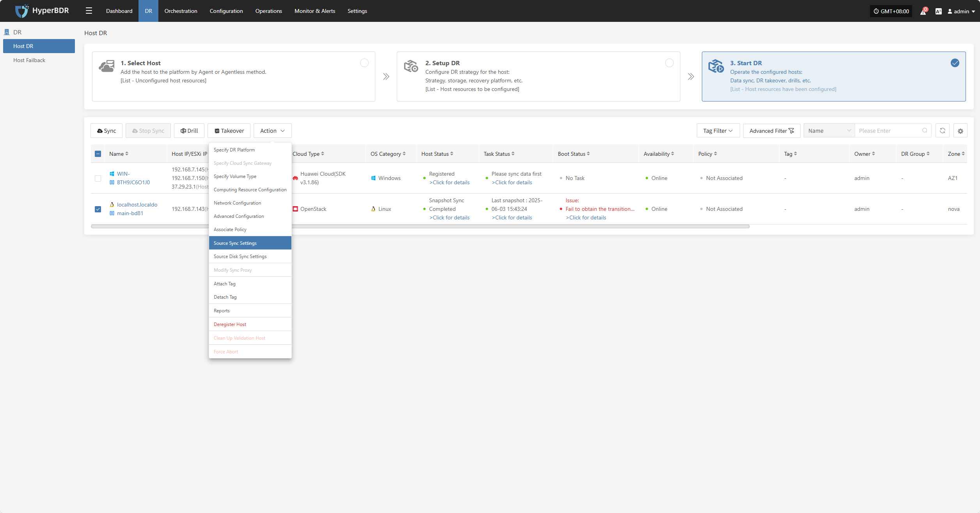Toggle the hamburger menu icon
Image resolution: width=980 pixels, height=513 pixels.
pyautogui.click(x=89, y=11)
